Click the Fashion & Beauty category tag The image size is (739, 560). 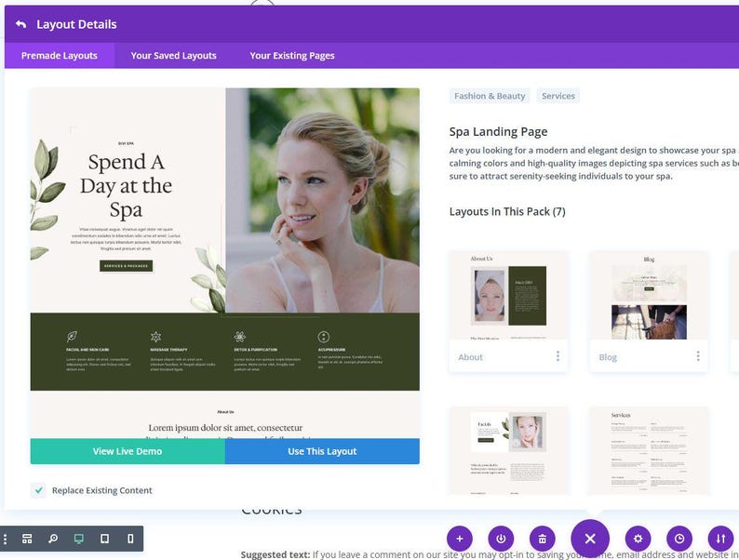pyautogui.click(x=490, y=96)
